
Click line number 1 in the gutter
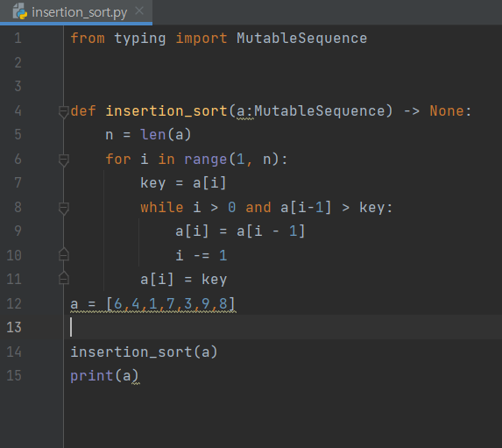(18, 38)
